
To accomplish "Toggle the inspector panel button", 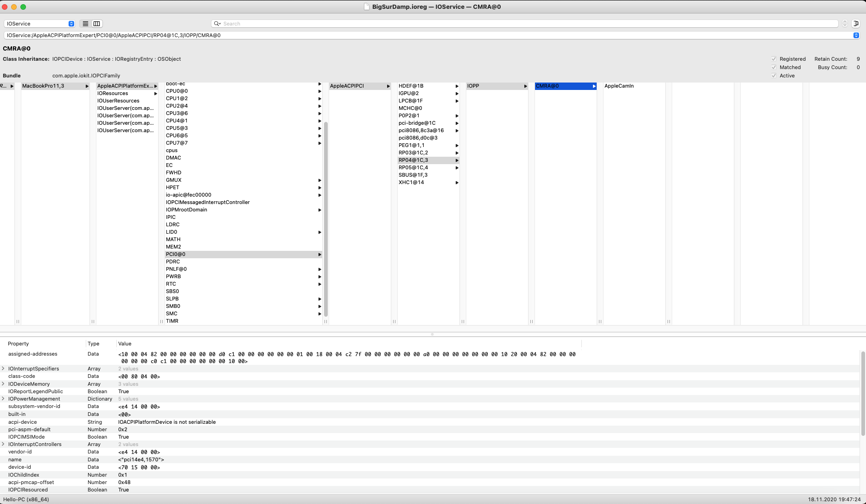I will pyautogui.click(x=856, y=24).
